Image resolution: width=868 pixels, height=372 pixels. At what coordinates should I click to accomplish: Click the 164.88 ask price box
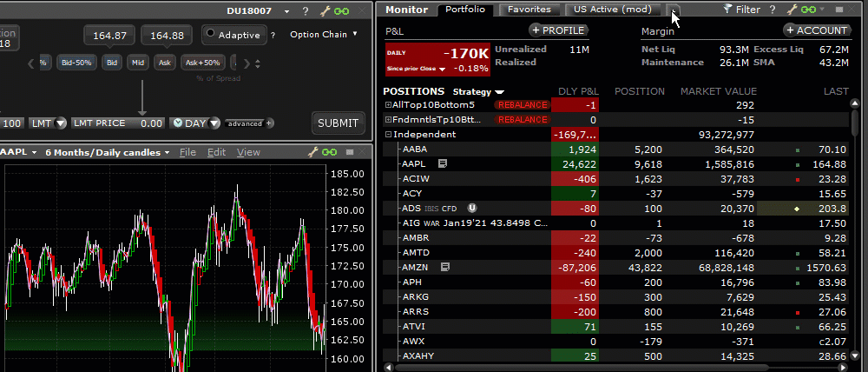pyautogui.click(x=168, y=36)
